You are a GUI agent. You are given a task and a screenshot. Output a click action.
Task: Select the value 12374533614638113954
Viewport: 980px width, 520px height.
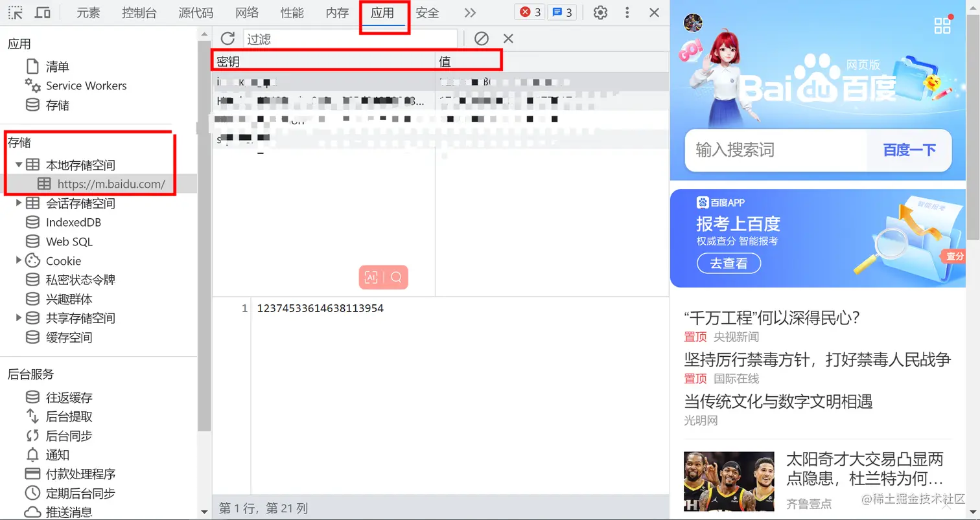(x=320, y=308)
